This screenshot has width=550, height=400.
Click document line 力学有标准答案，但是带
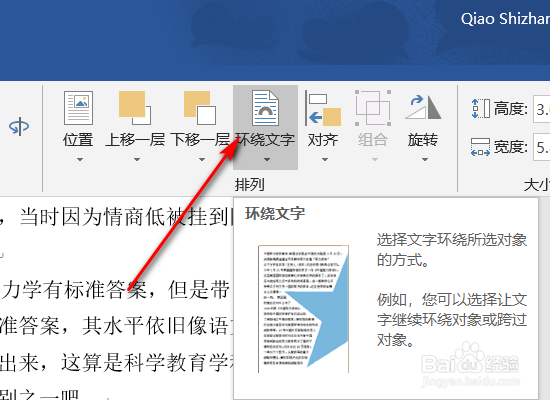pos(115,290)
